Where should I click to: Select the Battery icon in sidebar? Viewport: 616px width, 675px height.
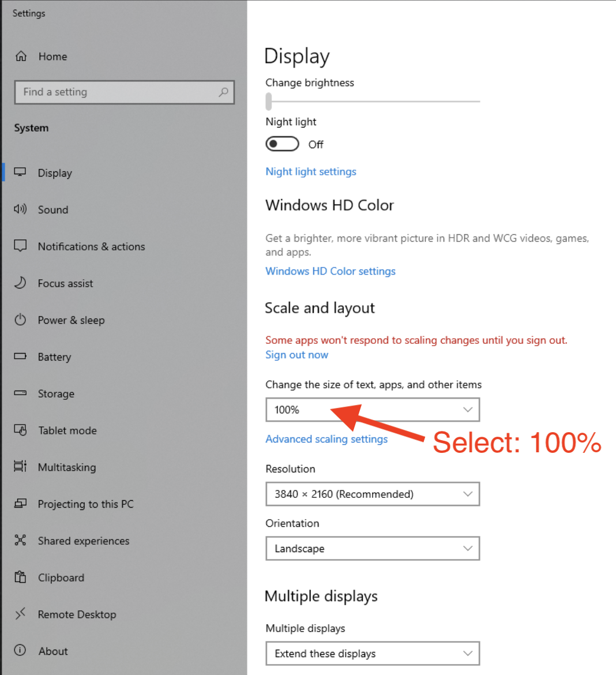[x=20, y=357]
